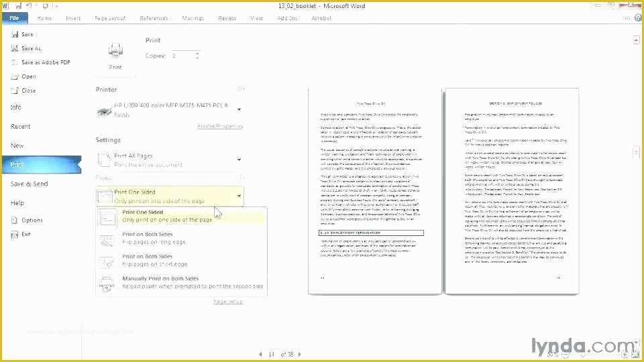
Task: Click the preview scrollbar up arrow
Action: (x=636, y=40)
